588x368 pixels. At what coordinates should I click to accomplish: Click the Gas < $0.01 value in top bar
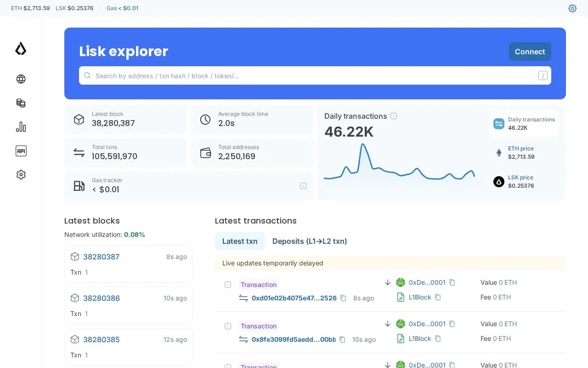[128, 8]
